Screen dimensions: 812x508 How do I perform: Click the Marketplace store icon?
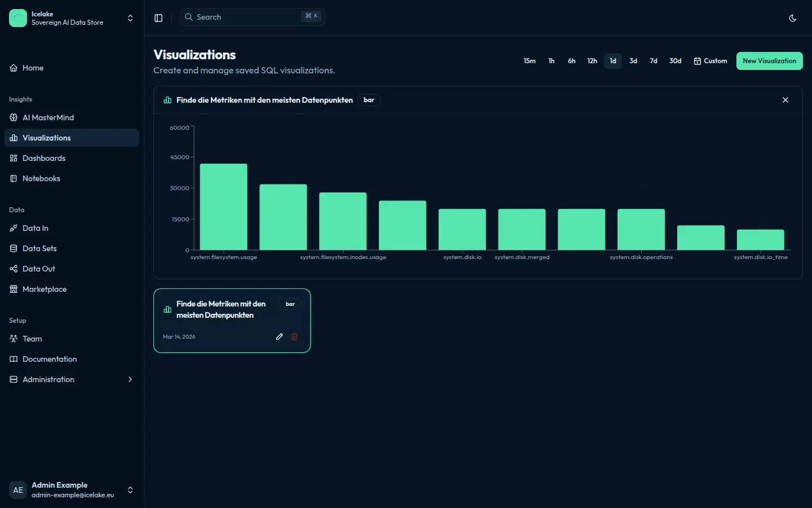tap(14, 289)
